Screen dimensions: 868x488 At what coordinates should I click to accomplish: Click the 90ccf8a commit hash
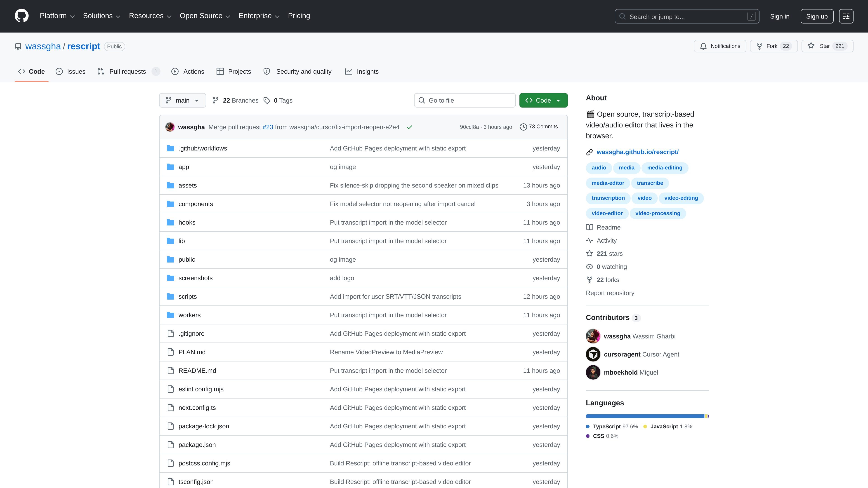[469, 127]
